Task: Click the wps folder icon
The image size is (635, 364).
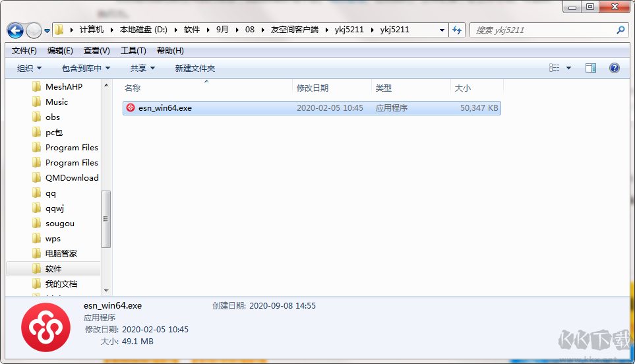Action: [x=36, y=239]
